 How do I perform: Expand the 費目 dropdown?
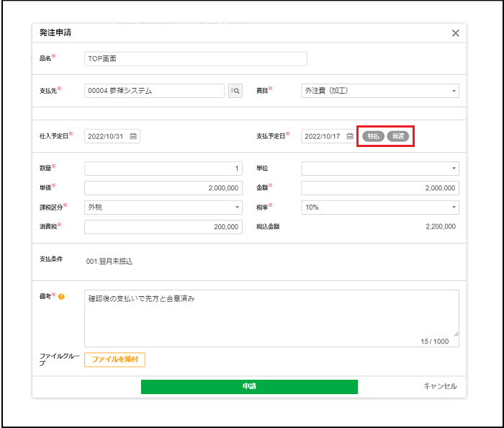point(380,91)
